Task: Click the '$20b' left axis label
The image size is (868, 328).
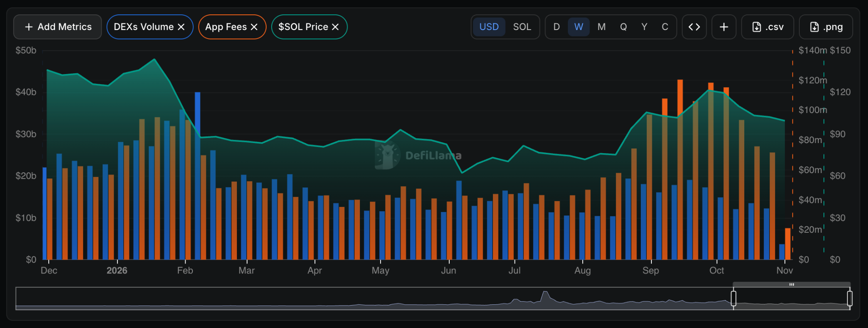Action: tap(26, 176)
